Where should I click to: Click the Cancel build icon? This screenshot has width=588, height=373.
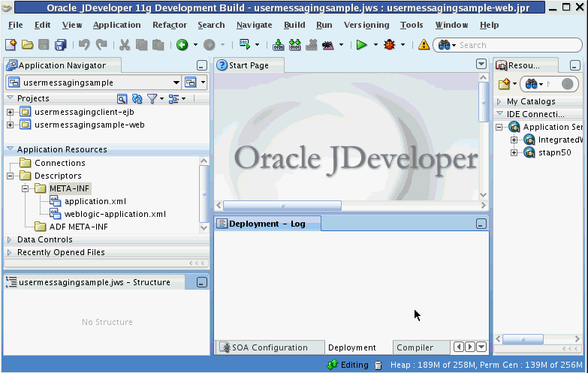312,45
